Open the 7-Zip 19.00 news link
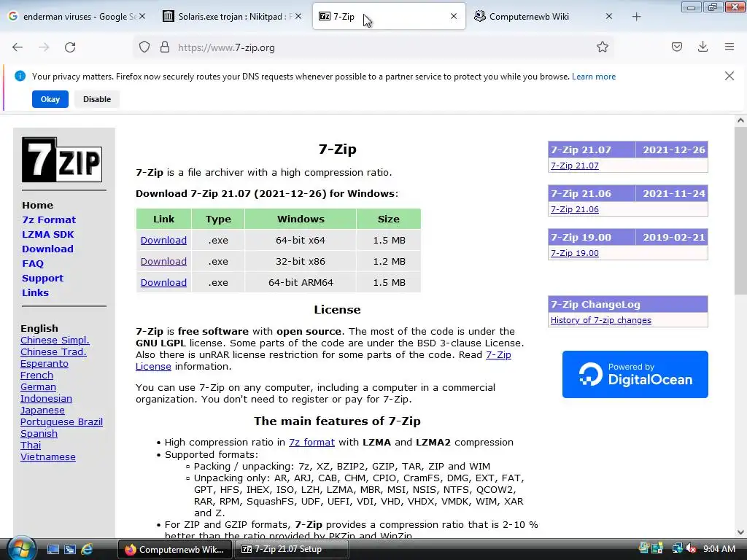This screenshot has height=560, width=747. click(575, 253)
